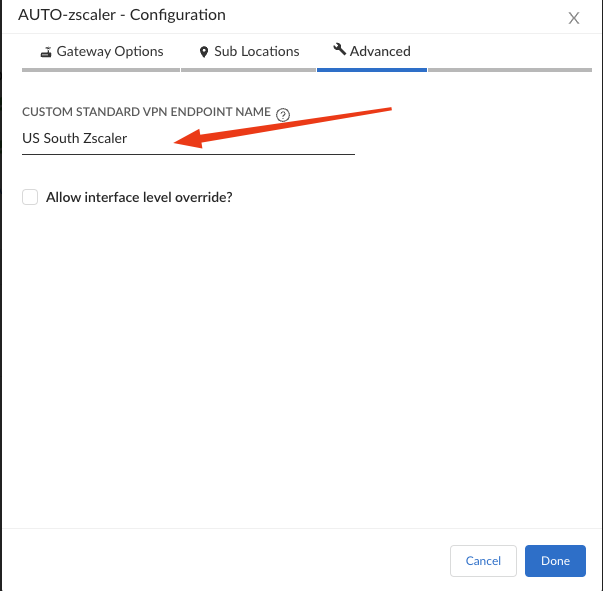
Task: Confirm configuration with the Done button
Action: click(555, 561)
